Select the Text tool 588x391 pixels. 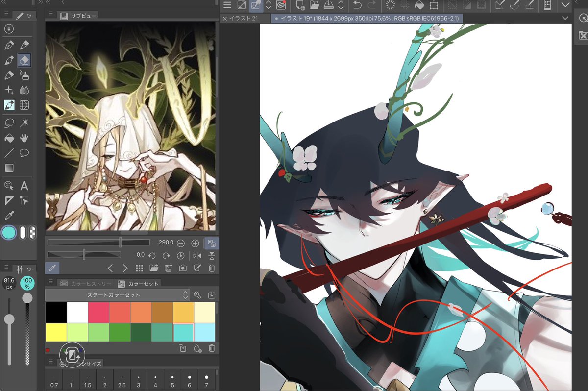pyautogui.click(x=24, y=186)
